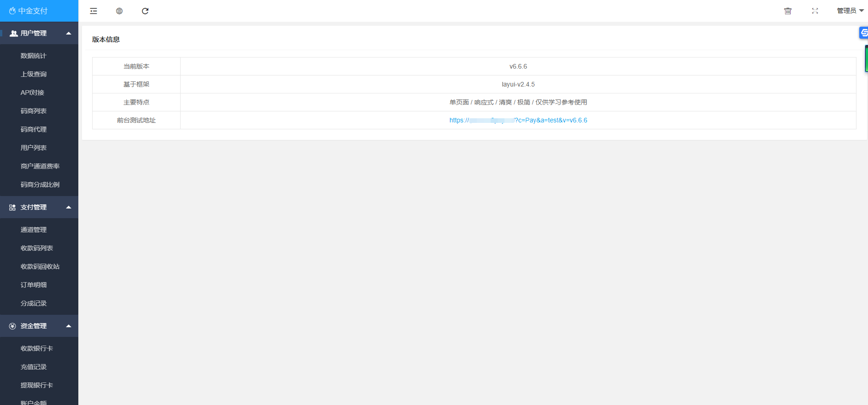This screenshot has width=868, height=405.
Task: Click the 中金支付 logo
Action: tap(29, 11)
